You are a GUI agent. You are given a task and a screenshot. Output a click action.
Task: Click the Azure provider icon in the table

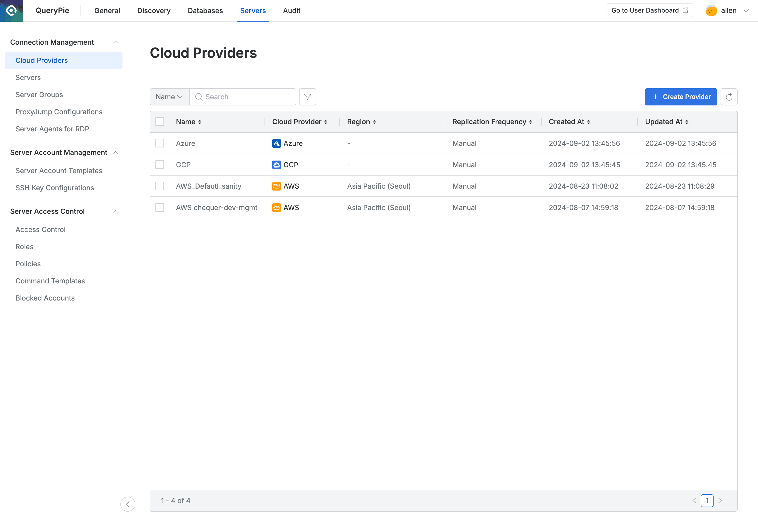pyautogui.click(x=276, y=143)
